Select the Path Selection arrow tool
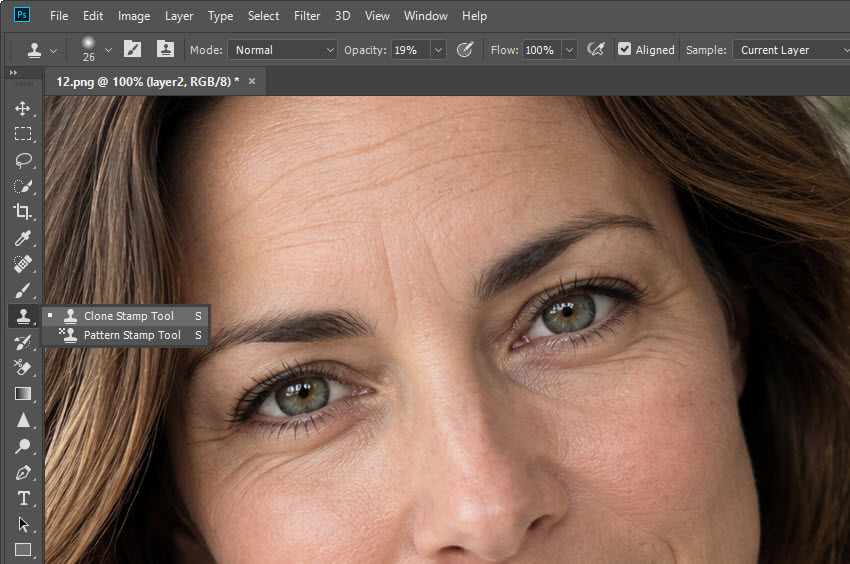Image resolution: width=850 pixels, height=564 pixels. tap(22, 524)
